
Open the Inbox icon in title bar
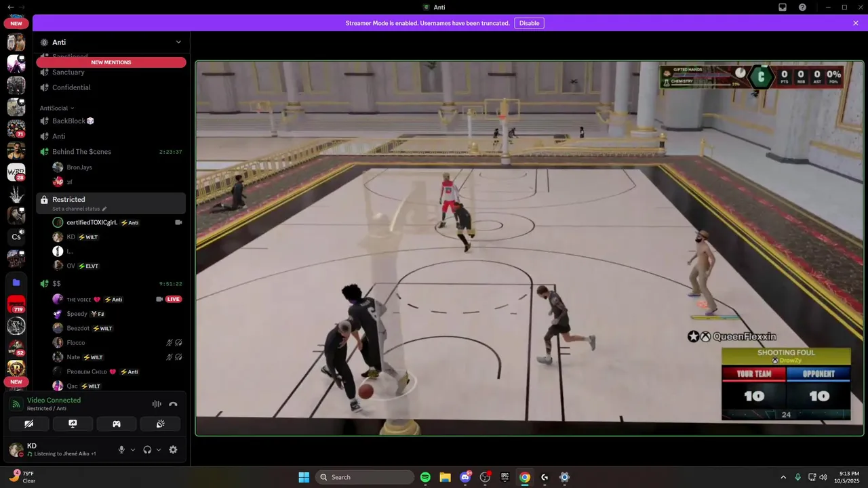click(783, 7)
